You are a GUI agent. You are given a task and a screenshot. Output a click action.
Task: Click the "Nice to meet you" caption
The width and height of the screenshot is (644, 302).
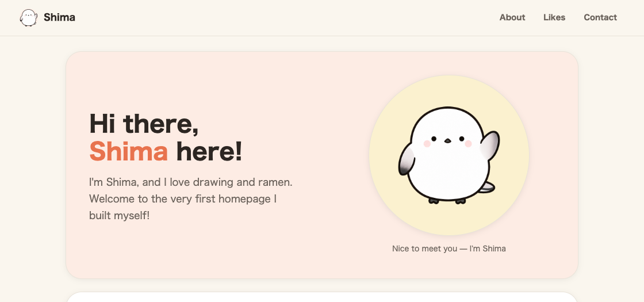tap(449, 249)
